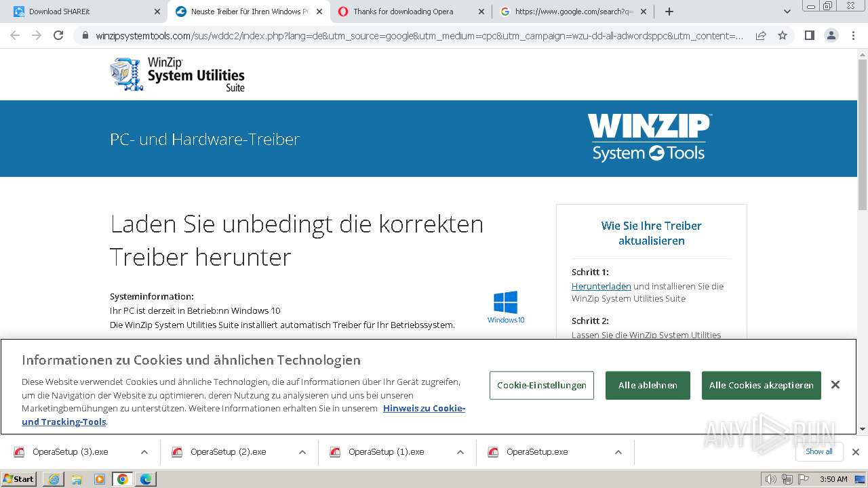
Task: Expand options for OperaSetup (1).exe
Action: [460, 451]
